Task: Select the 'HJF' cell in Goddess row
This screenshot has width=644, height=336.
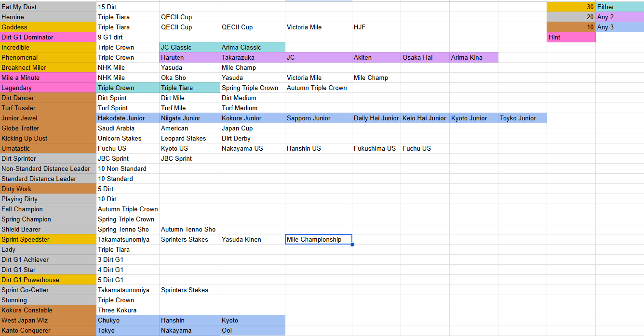Action: [376, 27]
